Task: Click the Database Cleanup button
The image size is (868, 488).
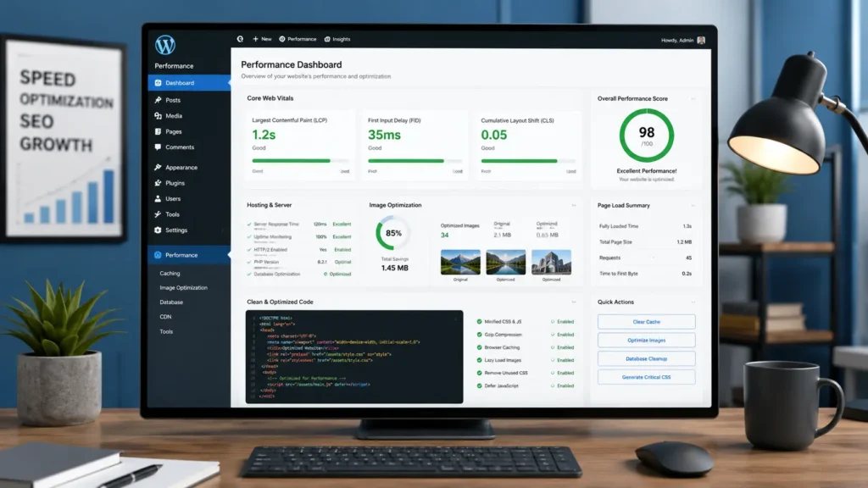Action: click(647, 358)
